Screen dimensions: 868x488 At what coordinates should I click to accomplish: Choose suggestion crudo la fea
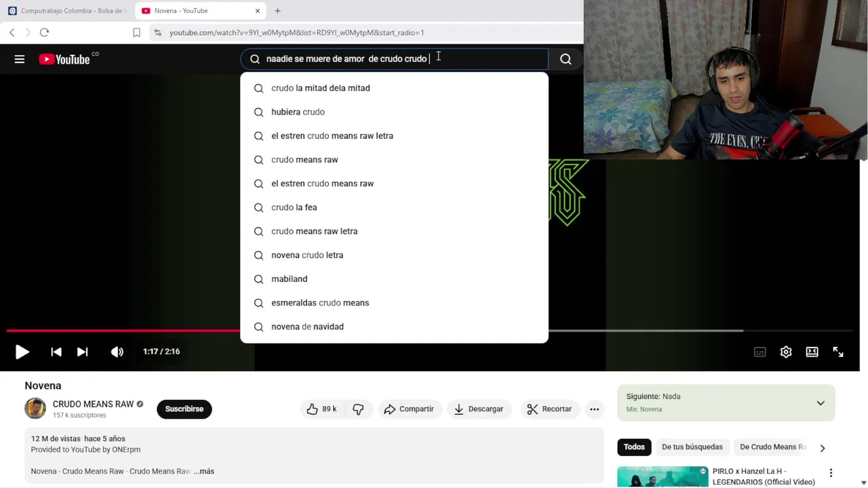pyautogui.click(x=394, y=207)
